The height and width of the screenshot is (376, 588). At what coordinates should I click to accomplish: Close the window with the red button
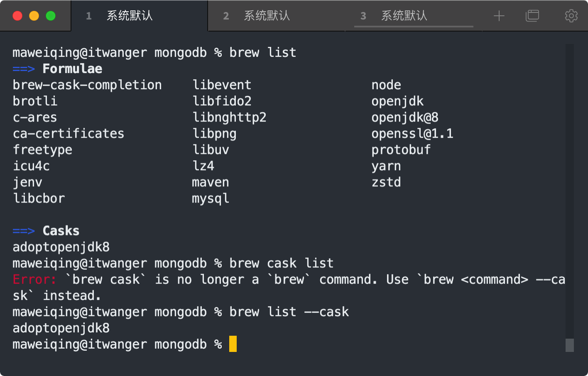[17, 16]
